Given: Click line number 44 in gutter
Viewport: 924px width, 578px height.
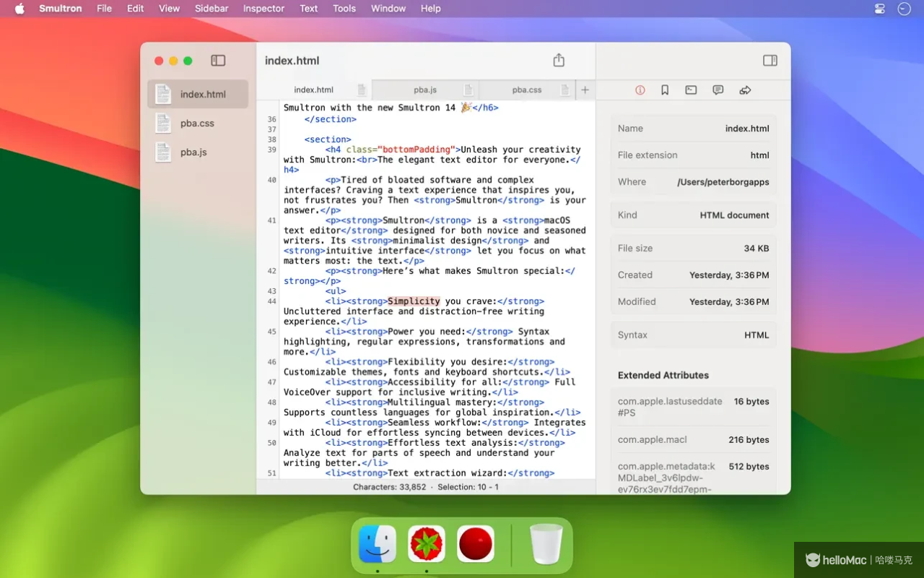Looking at the screenshot, I should [271, 301].
